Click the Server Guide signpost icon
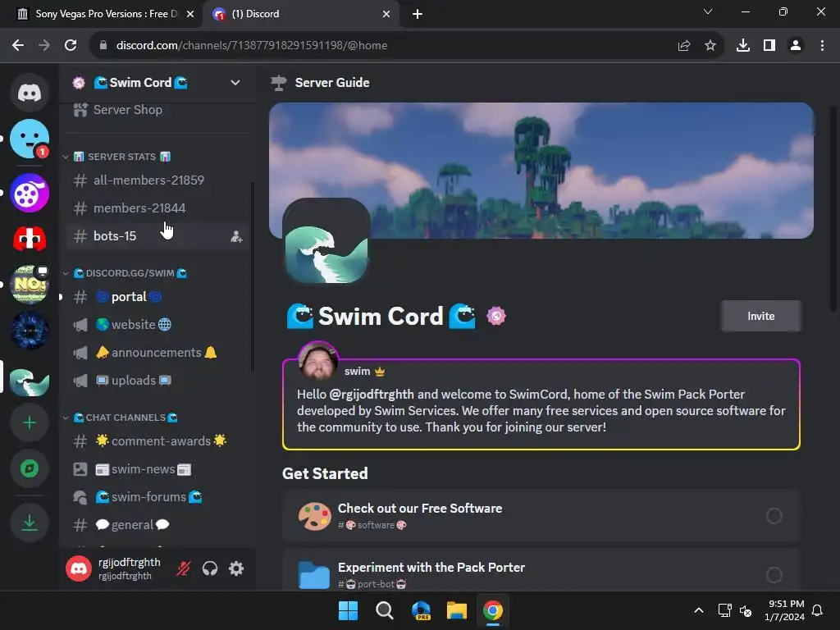This screenshot has height=630, width=840. coord(279,83)
